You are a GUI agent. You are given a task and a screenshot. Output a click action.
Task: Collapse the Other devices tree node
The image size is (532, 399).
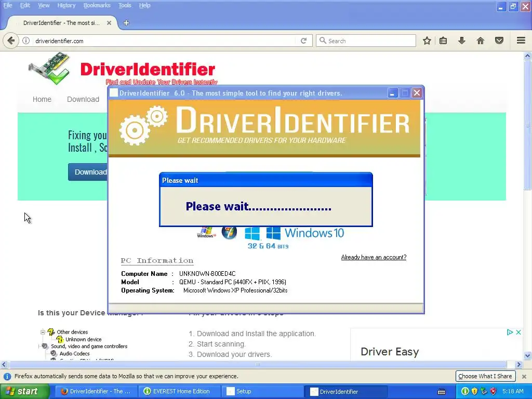click(x=43, y=332)
